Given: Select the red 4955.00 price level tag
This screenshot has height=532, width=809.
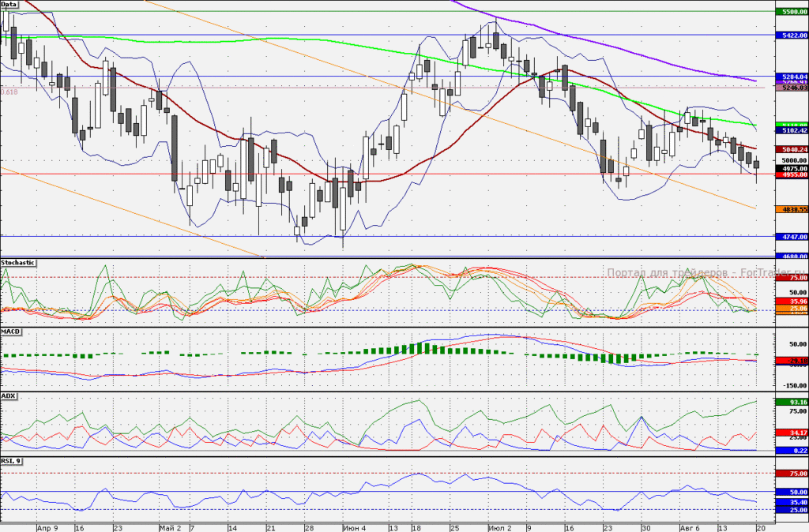Looking at the screenshot, I should pos(792,174).
